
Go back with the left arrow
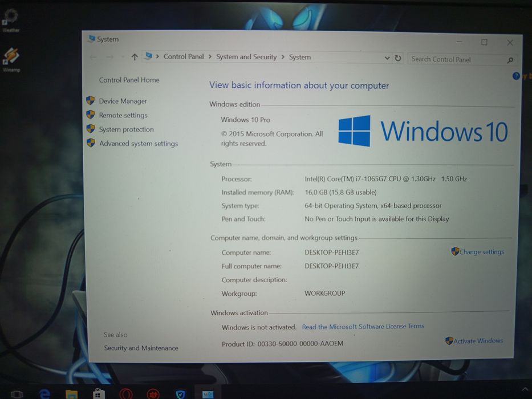click(93, 58)
